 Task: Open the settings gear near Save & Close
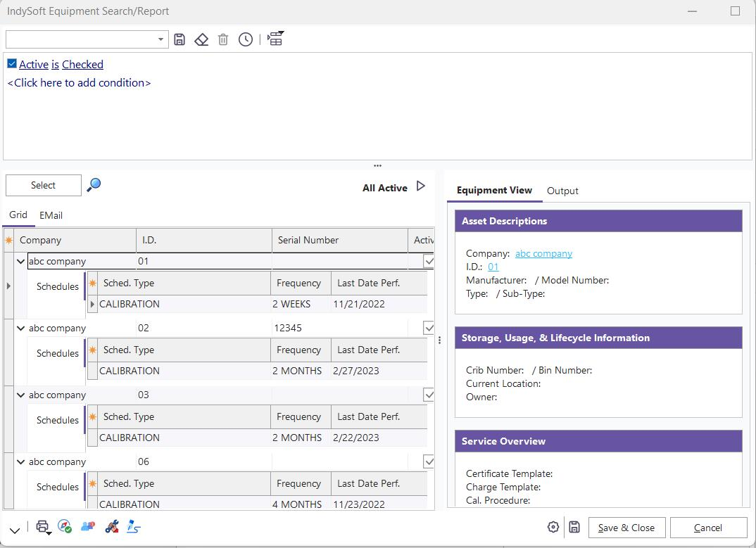553,528
